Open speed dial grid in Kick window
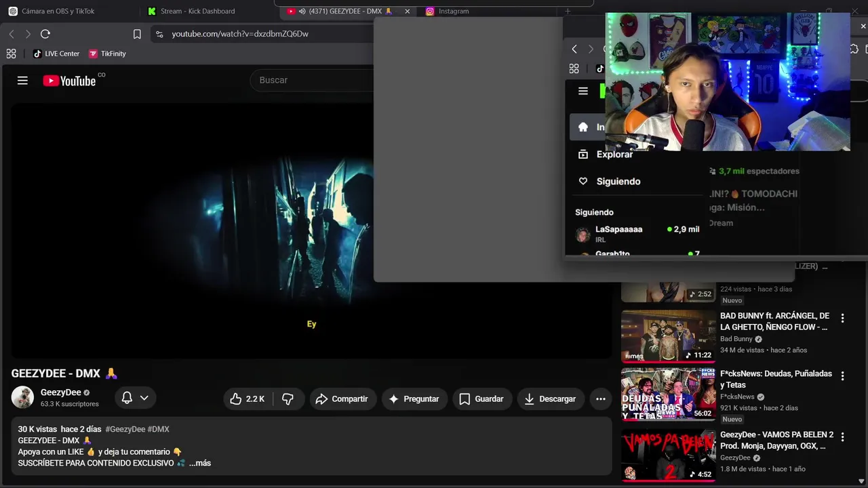 pyautogui.click(x=574, y=68)
